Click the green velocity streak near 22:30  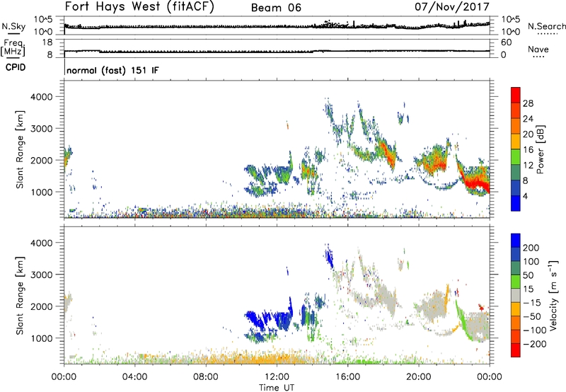click(x=463, y=322)
